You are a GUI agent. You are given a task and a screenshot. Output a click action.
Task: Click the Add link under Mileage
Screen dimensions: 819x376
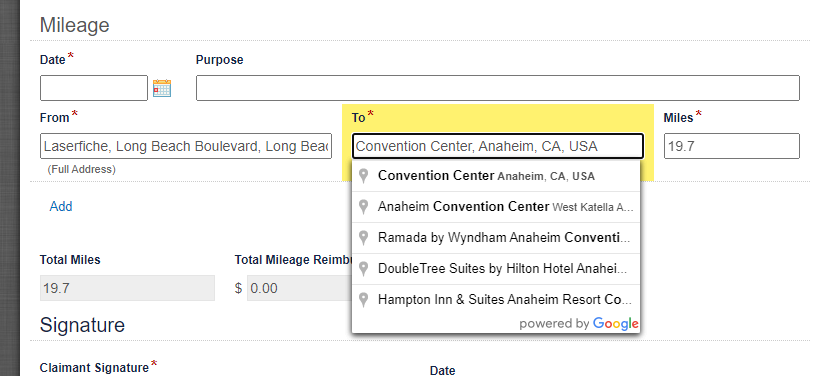click(61, 206)
